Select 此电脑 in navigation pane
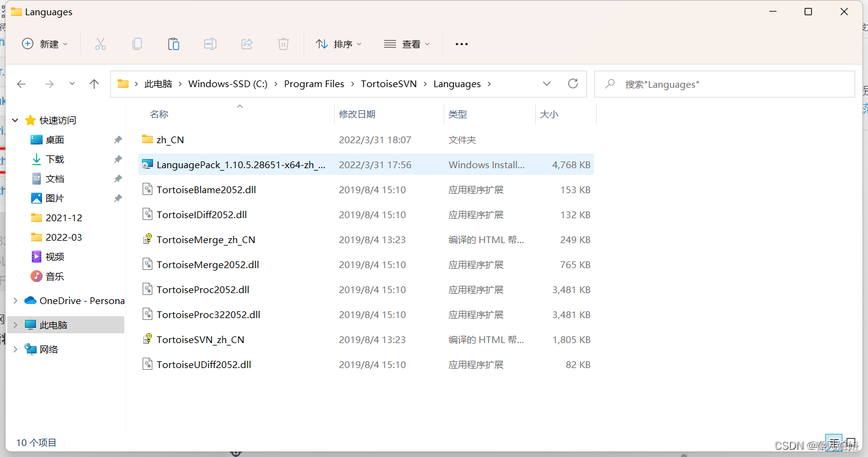Screen dimensions: 868x457 pos(66,325)
